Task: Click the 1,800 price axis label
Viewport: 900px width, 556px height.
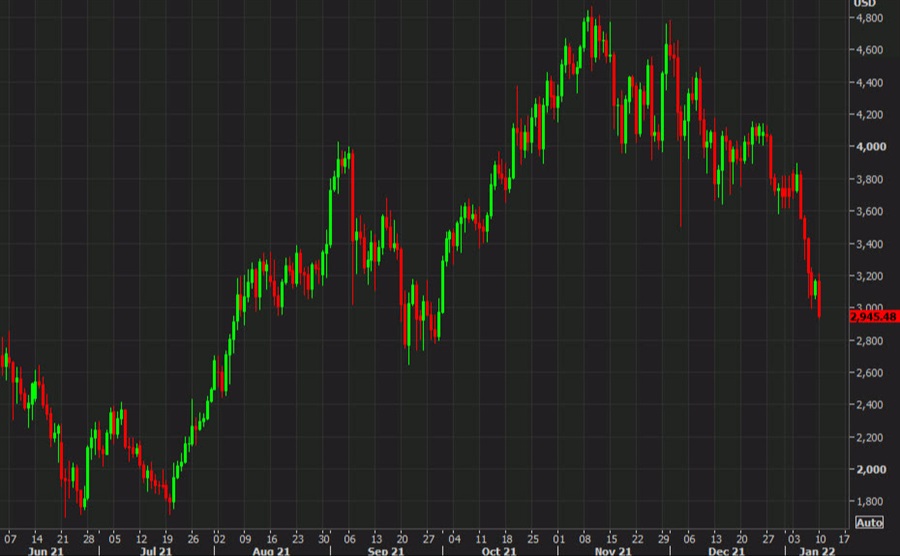Action: tap(866, 502)
